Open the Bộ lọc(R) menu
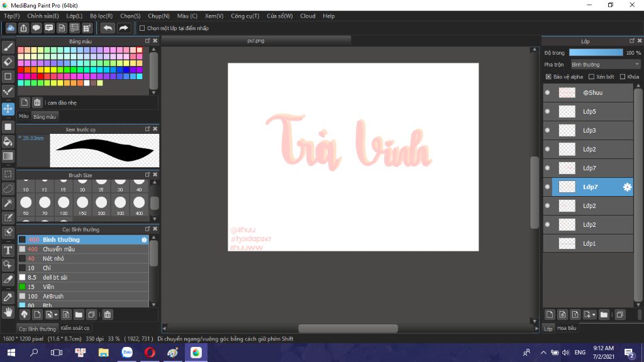 click(x=101, y=16)
